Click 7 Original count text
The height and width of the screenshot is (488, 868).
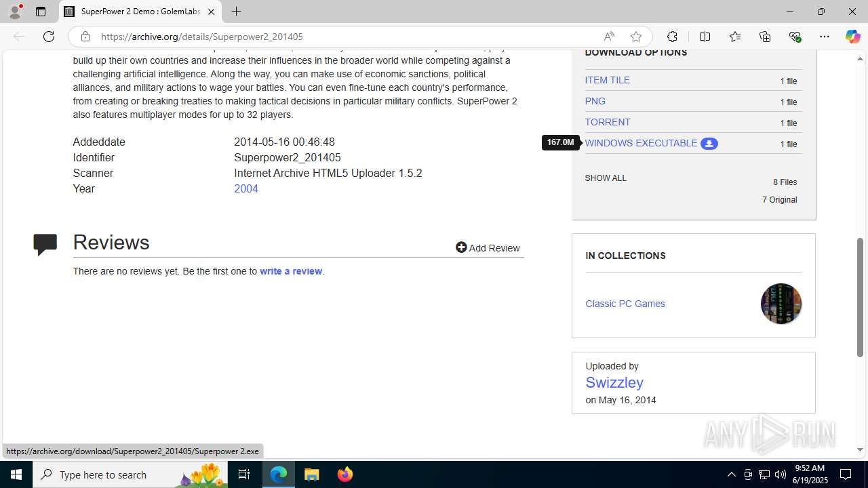click(x=779, y=200)
